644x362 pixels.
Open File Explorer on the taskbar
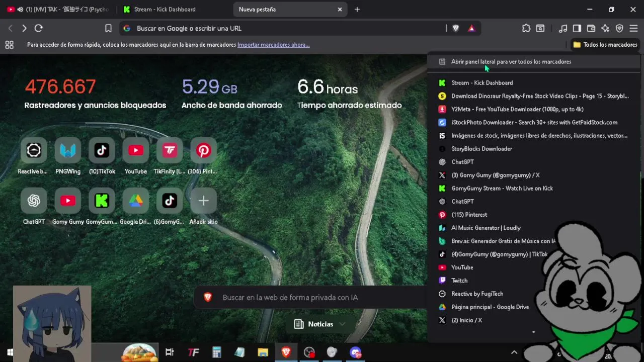(263, 352)
